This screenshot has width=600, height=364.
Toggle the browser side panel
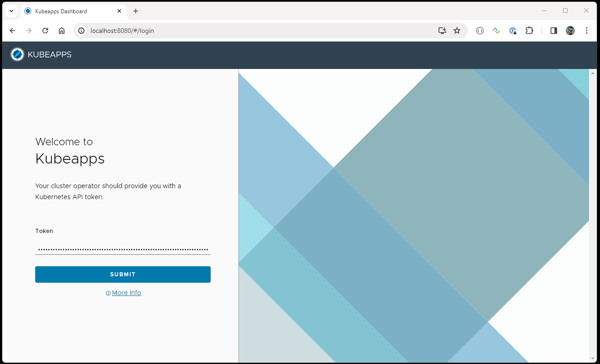click(x=553, y=31)
